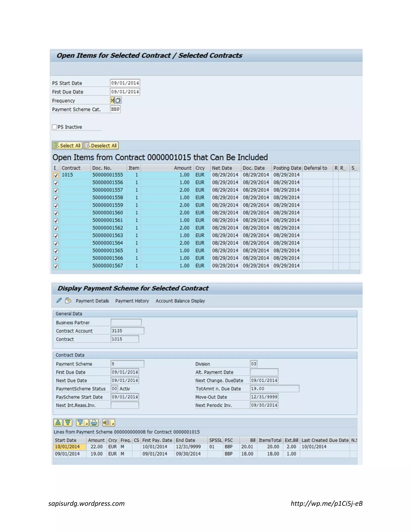Click the Print icon in ALV toolbar

coord(94,423)
